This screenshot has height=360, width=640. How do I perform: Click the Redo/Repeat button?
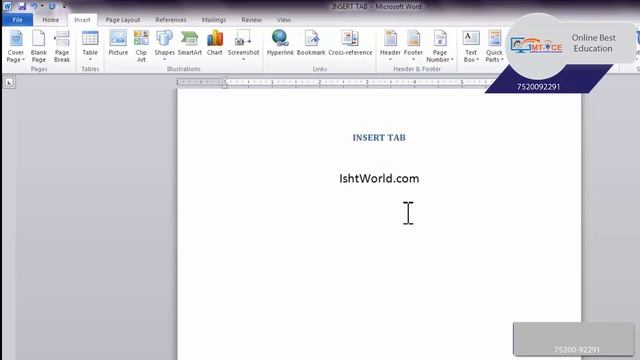click(52, 6)
